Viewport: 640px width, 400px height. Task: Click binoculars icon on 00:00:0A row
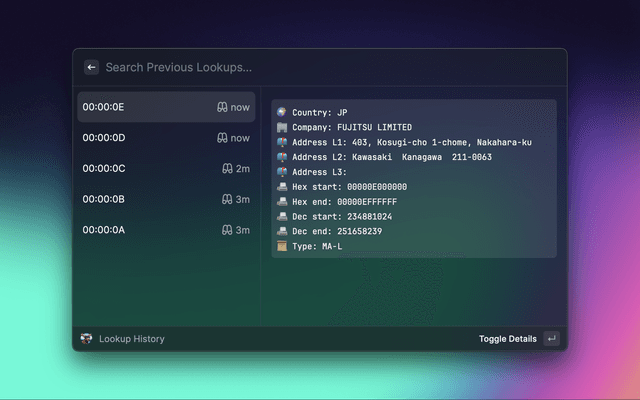point(227,230)
